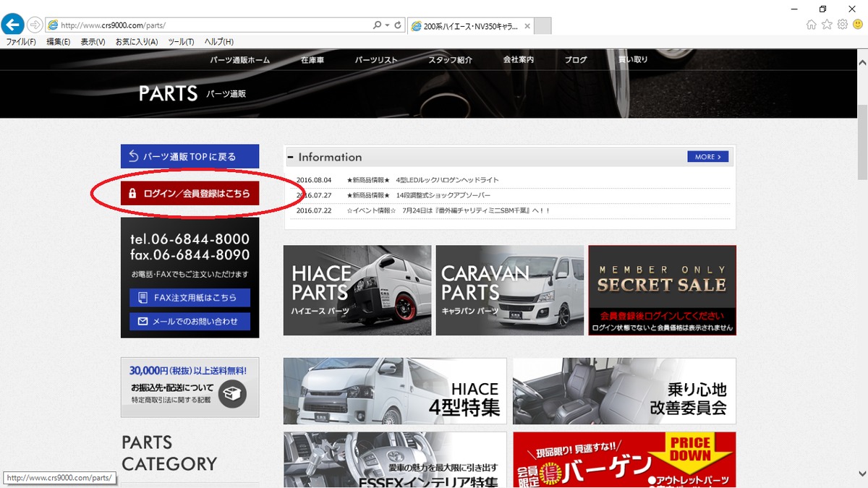
Task: Open the ツール(T) menu
Action: (x=181, y=42)
